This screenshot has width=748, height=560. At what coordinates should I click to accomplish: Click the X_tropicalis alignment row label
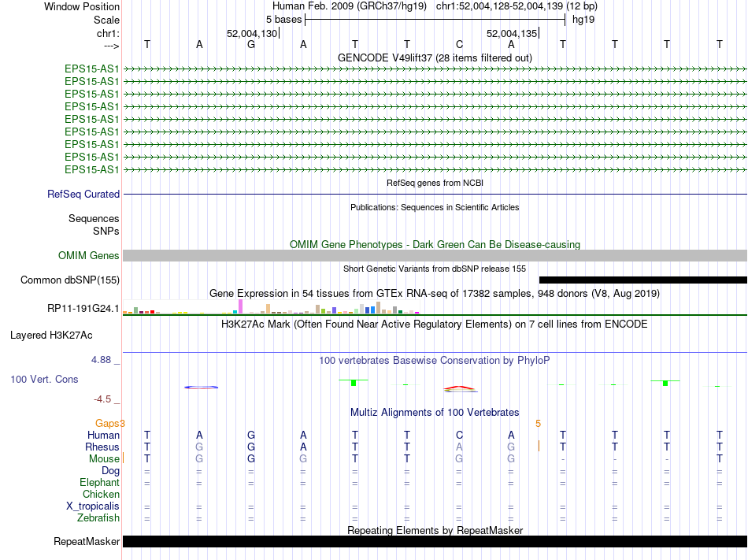pyautogui.click(x=93, y=506)
